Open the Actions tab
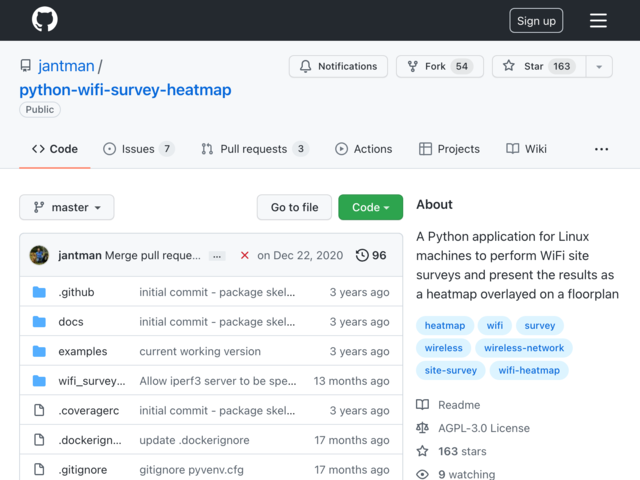 tap(363, 149)
